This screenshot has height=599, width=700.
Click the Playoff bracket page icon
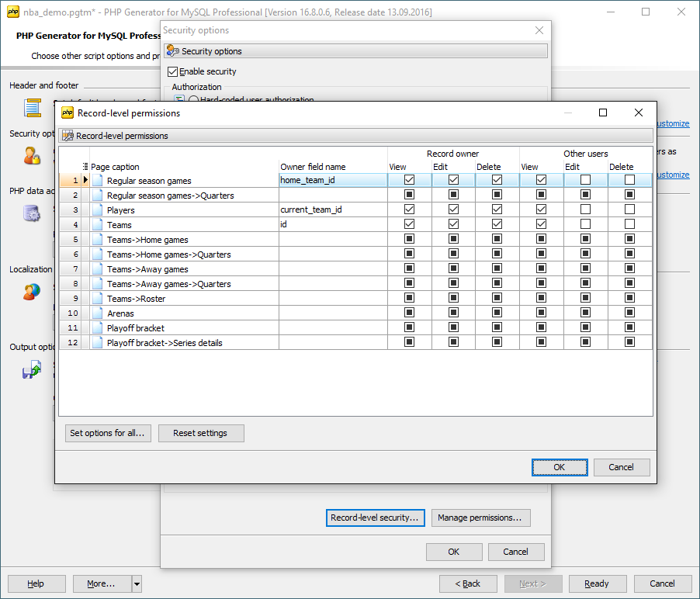98,328
